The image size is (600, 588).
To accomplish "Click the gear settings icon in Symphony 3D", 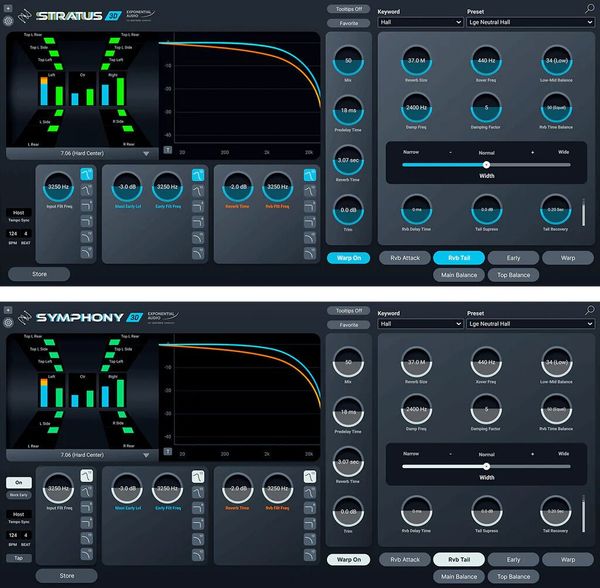I will click(x=8, y=323).
